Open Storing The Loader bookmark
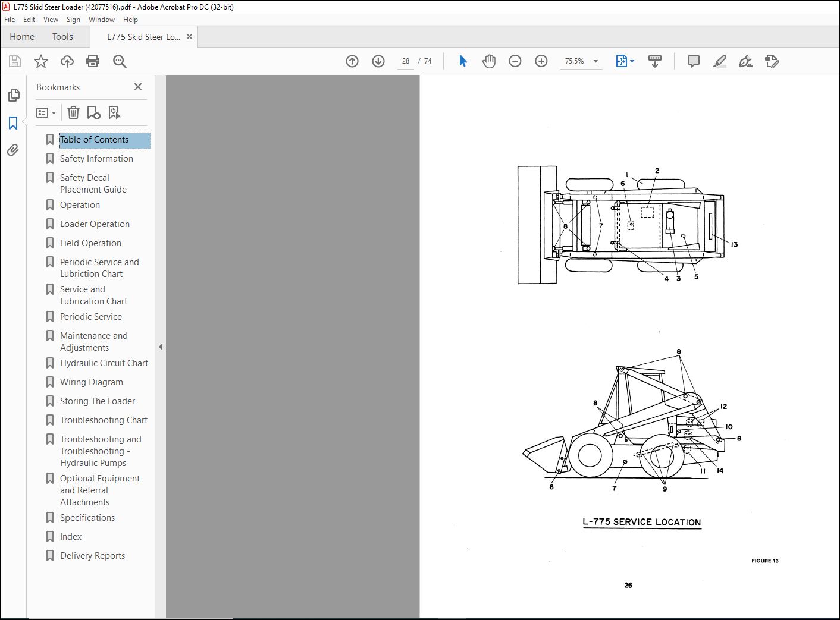 click(x=98, y=401)
